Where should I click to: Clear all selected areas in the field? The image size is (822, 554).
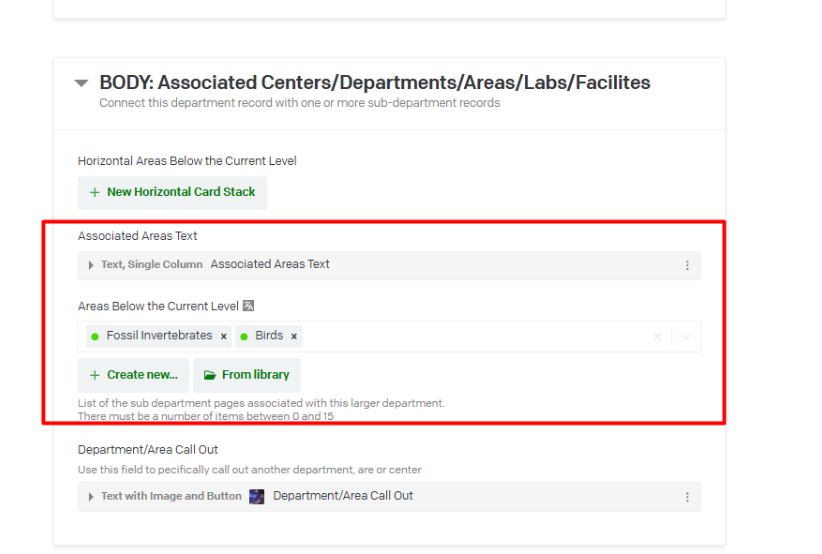click(x=657, y=337)
